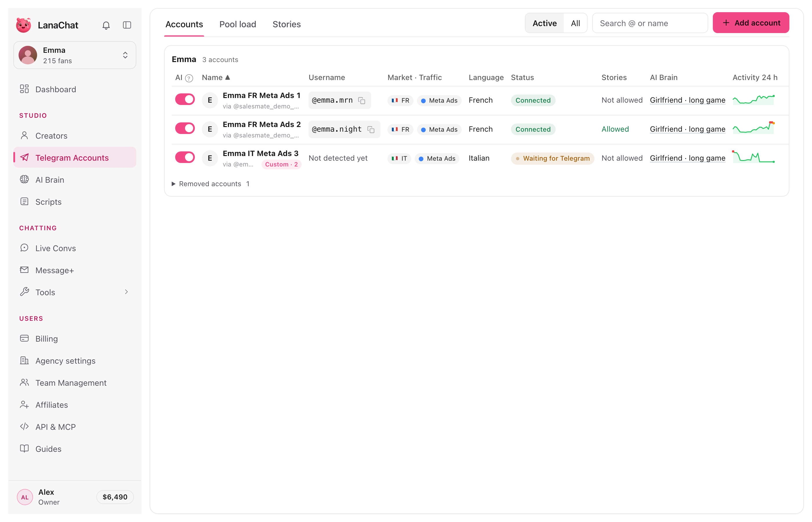Open Scripts section
Screen dimensions: 812x522
pyautogui.click(x=75, y=202)
